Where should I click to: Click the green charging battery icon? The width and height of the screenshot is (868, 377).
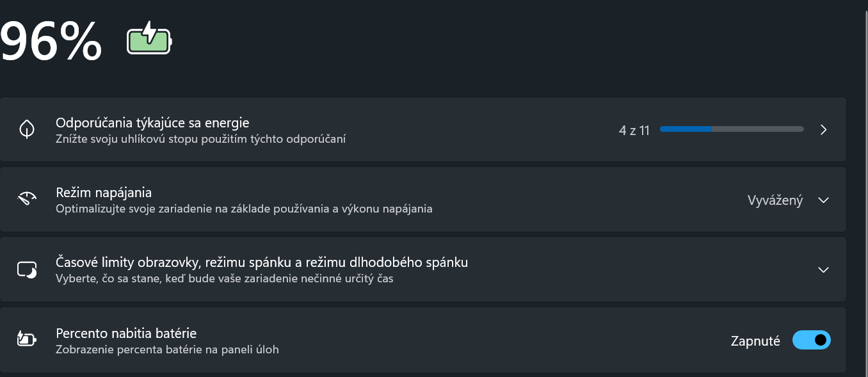point(149,39)
